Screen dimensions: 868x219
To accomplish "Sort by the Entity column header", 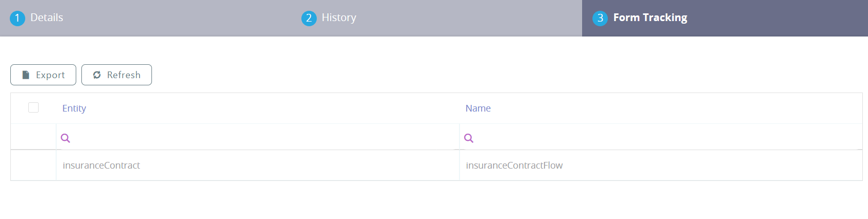I will click(74, 108).
